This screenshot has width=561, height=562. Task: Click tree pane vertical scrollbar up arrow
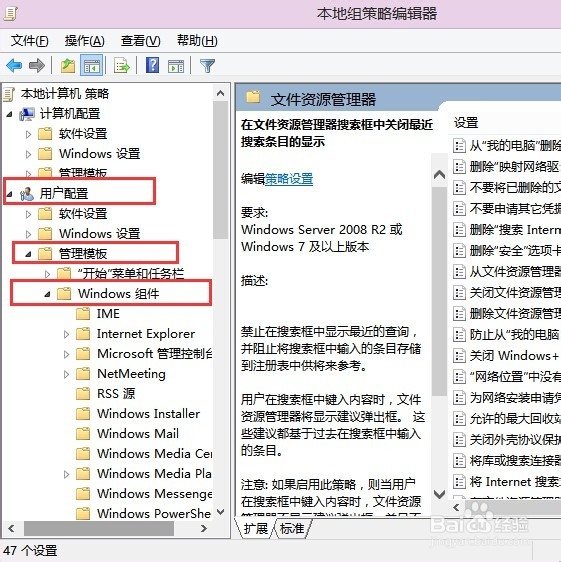[221, 94]
